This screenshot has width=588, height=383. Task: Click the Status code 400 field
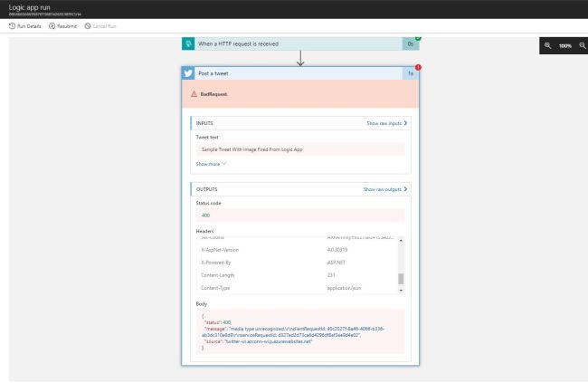(x=300, y=215)
